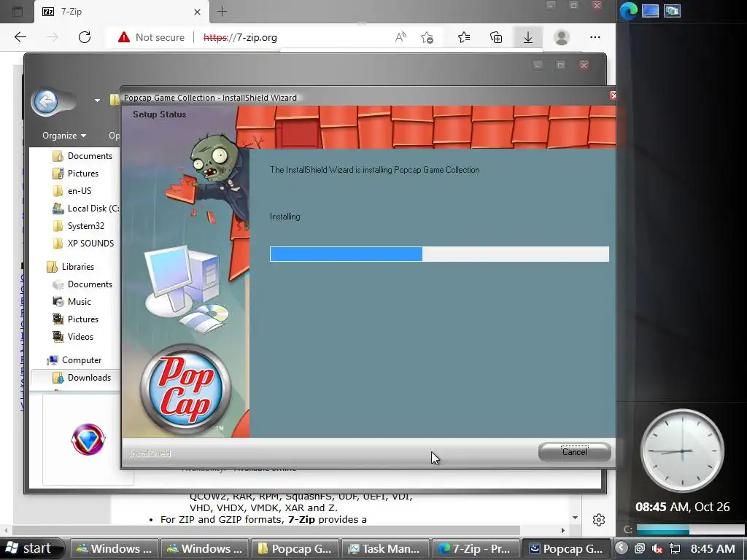This screenshot has height=560, width=747.
Task: Open Edge settings and more menu
Action: (x=595, y=37)
